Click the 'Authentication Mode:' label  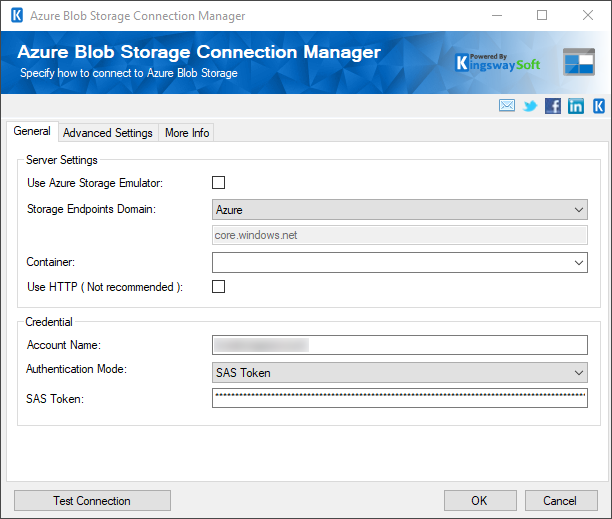[76, 369]
